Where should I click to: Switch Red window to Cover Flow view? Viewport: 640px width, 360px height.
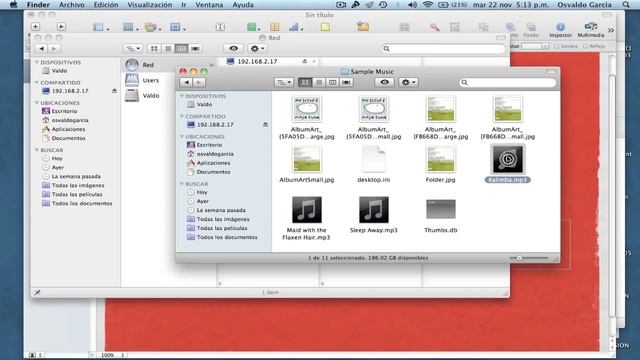pyautogui.click(x=195, y=49)
